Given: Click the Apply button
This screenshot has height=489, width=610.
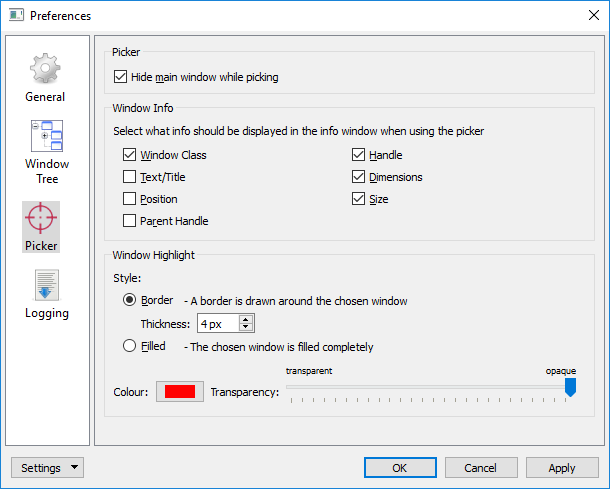Looking at the screenshot, I should pyautogui.click(x=562, y=467).
